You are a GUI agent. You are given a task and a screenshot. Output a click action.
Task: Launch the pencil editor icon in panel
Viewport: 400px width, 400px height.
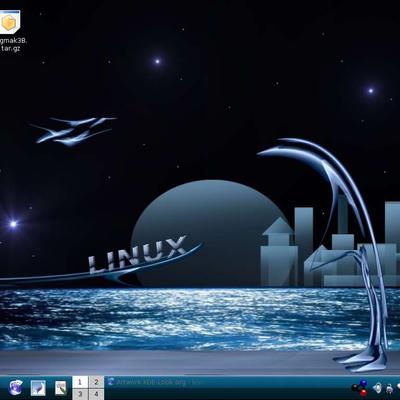coord(61,388)
